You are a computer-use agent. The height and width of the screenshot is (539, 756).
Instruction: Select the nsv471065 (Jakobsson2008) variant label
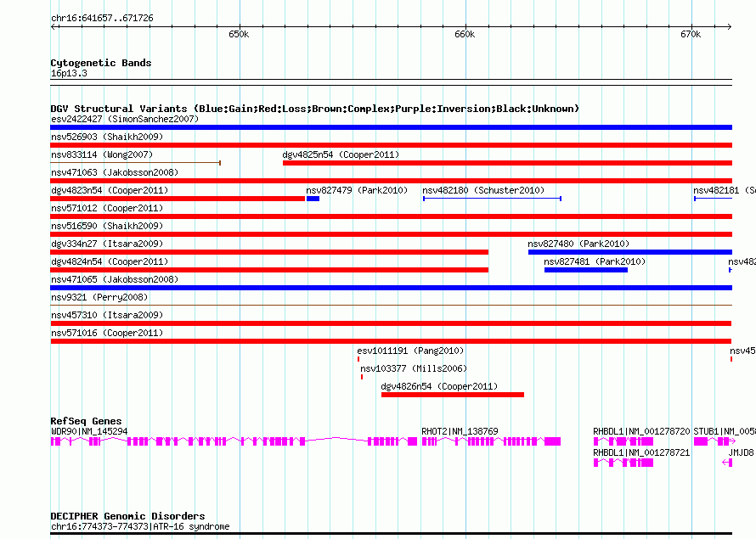point(115,279)
